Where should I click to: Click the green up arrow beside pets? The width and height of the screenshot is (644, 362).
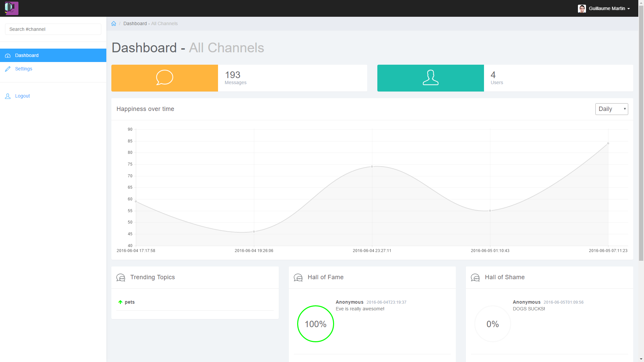click(120, 302)
